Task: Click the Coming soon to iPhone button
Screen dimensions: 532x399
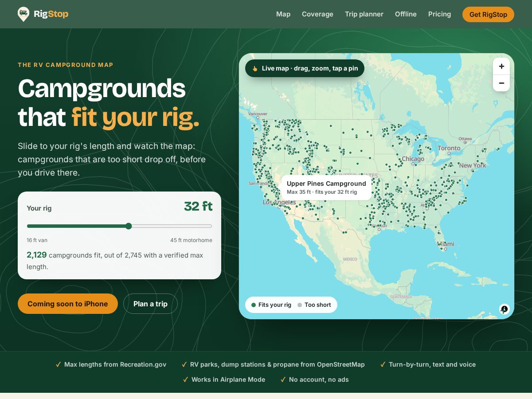Action: (x=68, y=304)
